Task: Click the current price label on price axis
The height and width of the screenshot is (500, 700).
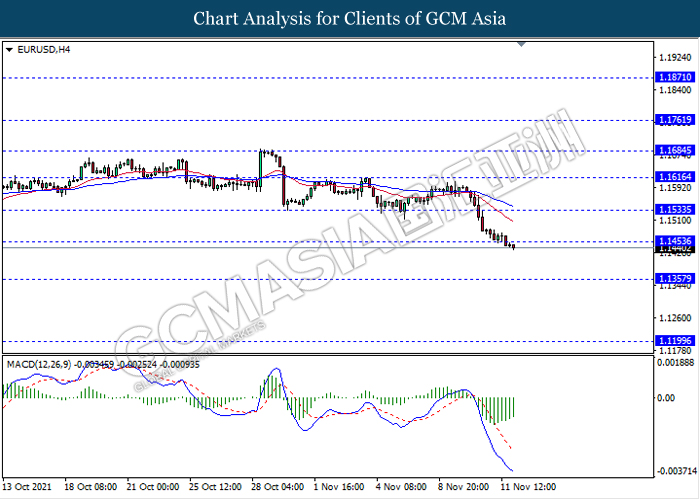Action: [x=675, y=249]
